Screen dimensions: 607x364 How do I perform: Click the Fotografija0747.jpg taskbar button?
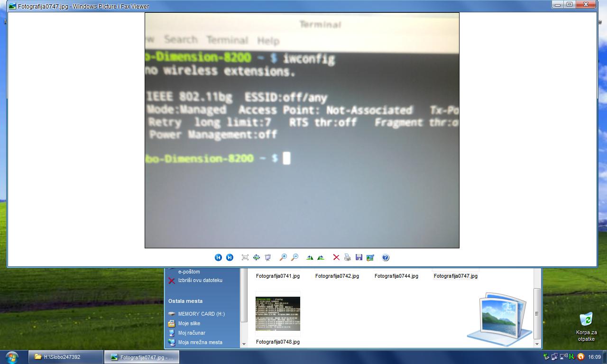142,357
